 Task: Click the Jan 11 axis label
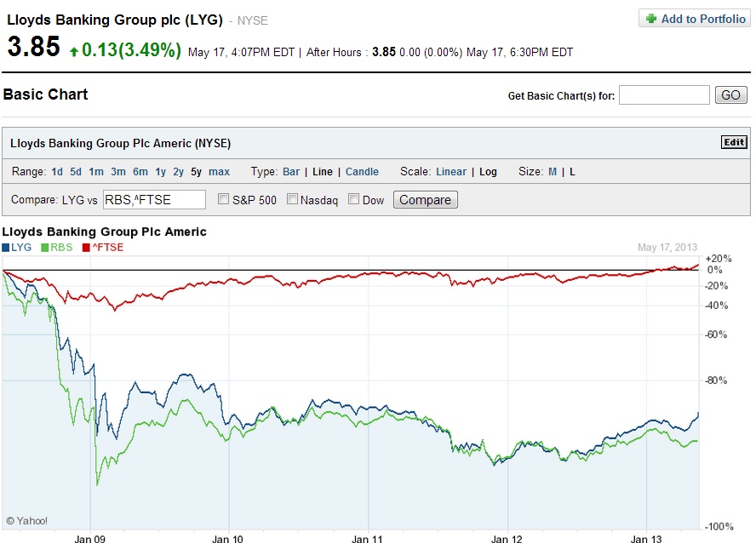[368, 539]
